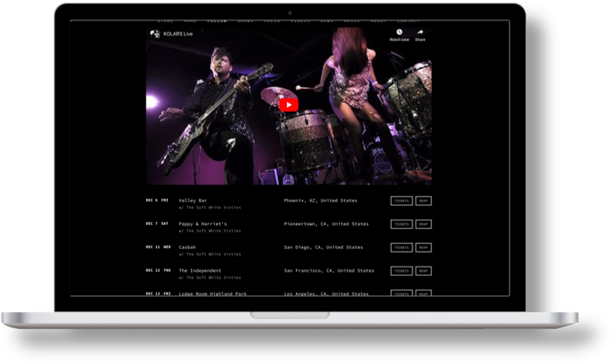Get TICKETS for Pappy & Harriet's show
The image size is (612, 364).
tap(402, 224)
